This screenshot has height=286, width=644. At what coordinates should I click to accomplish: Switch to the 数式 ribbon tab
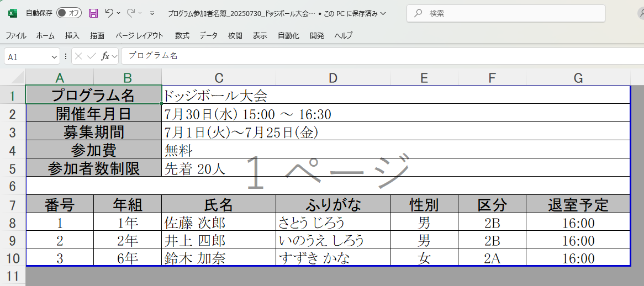(x=182, y=35)
